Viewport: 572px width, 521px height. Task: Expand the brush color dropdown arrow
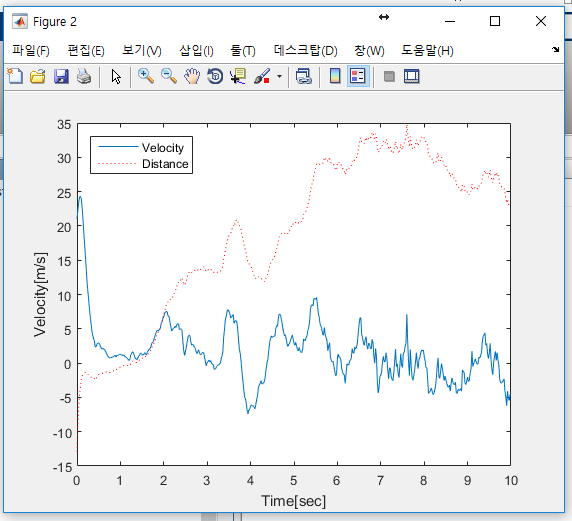(279, 77)
